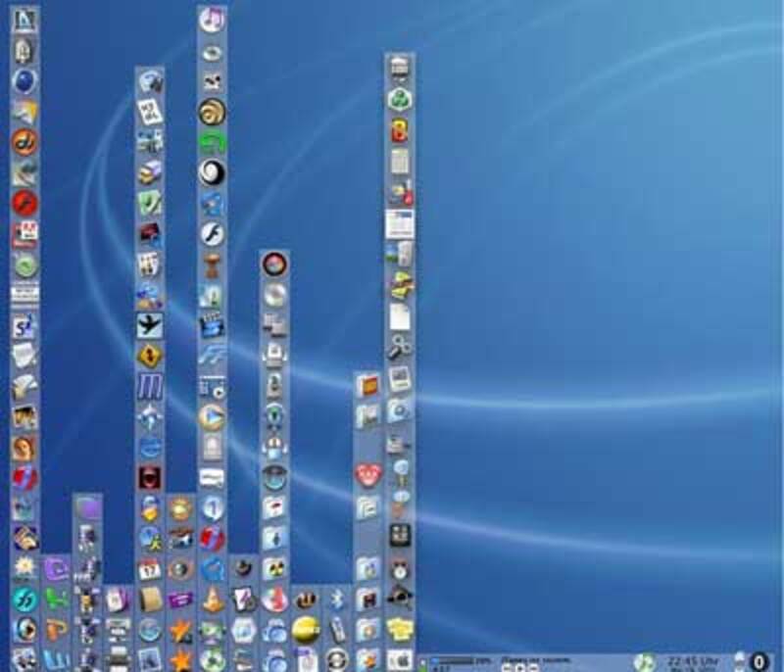Open the white hexagon-shaped icon
Screen dimensions: 784x672
[x=243, y=630]
